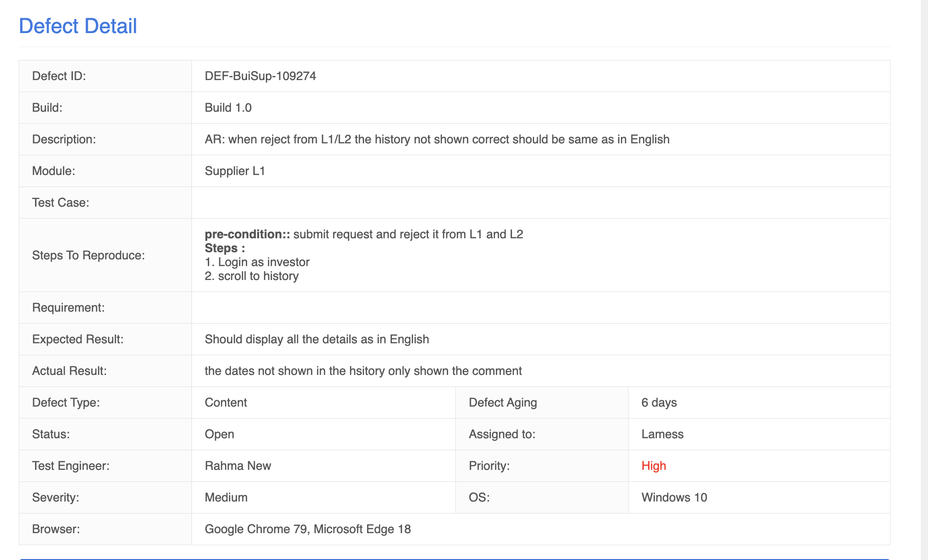Click the empty Test Case field
This screenshot has height=560, width=928.
coord(541,203)
